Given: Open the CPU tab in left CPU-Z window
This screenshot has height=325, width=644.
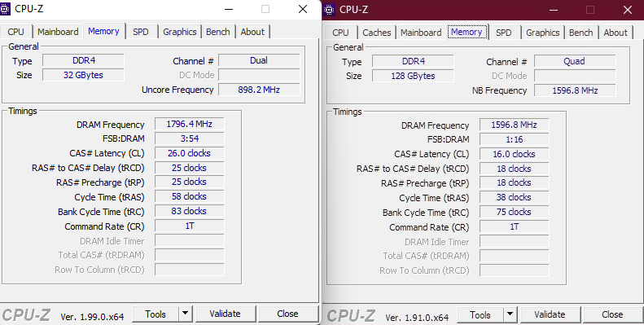Looking at the screenshot, I should pyautogui.click(x=16, y=32).
